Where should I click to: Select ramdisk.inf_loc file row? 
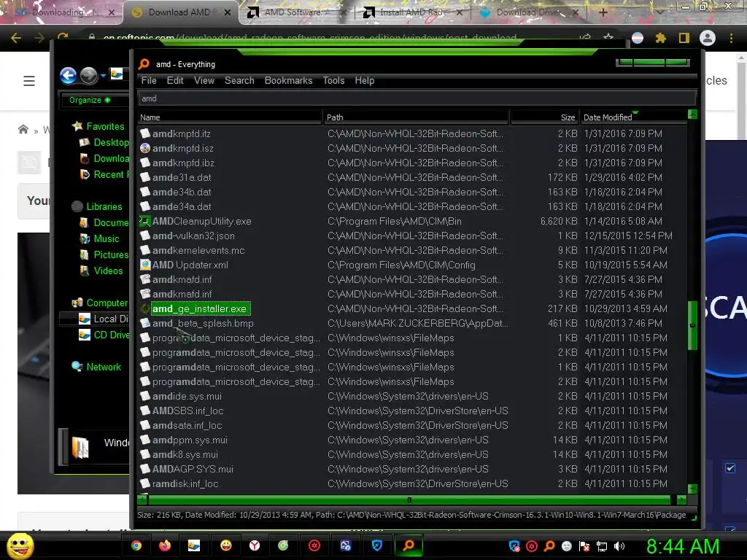click(413, 484)
